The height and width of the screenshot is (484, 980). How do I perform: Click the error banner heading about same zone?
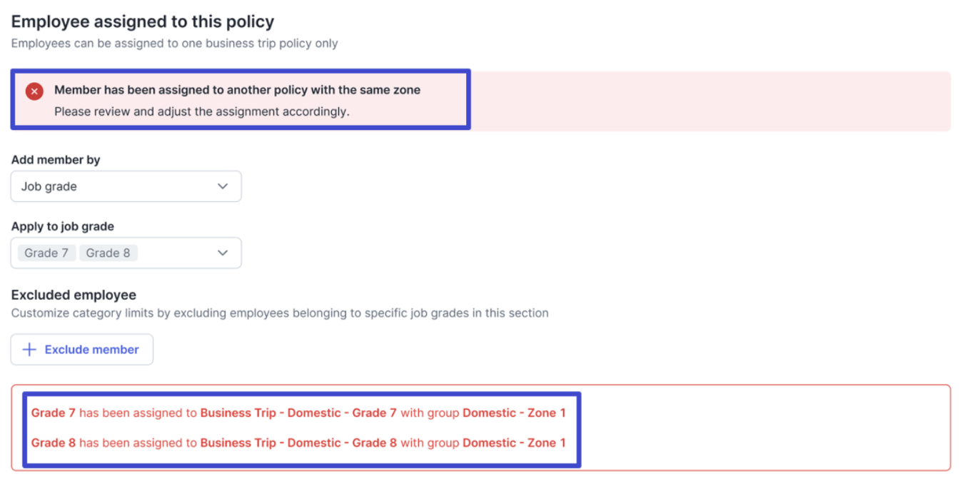point(237,90)
